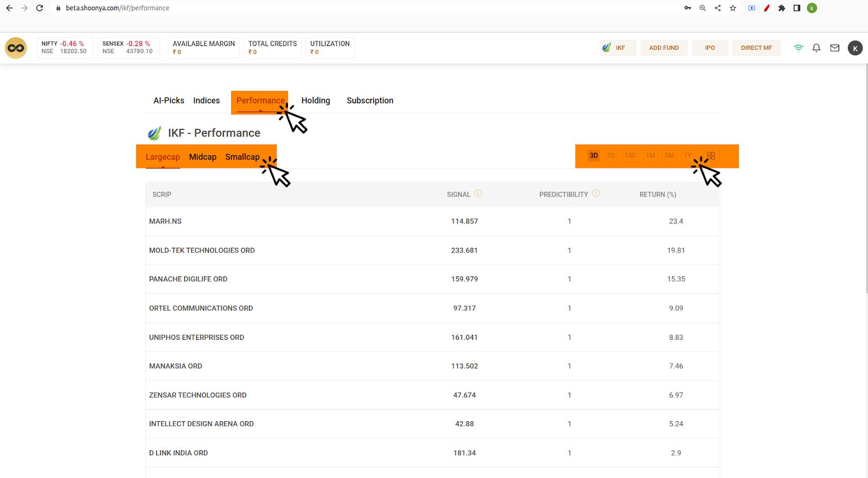Show info about the SIGNAL column
Image resolution: width=868 pixels, height=478 pixels.
[478, 193]
